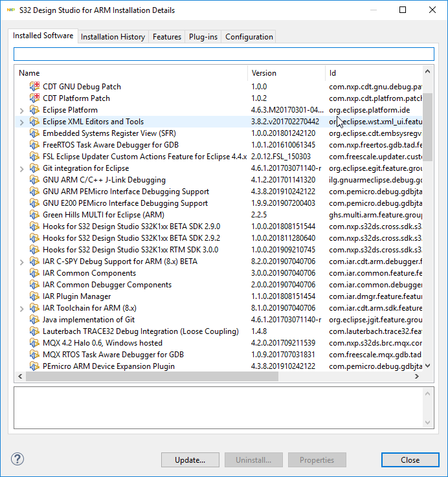Viewport: 448px width, 477px height.
Task: Click the icon for Hooks BETA SDK 2.9.2
Action: click(x=34, y=238)
